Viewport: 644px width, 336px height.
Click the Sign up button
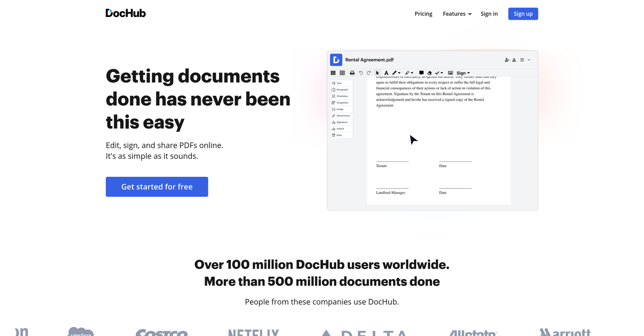(523, 14)
